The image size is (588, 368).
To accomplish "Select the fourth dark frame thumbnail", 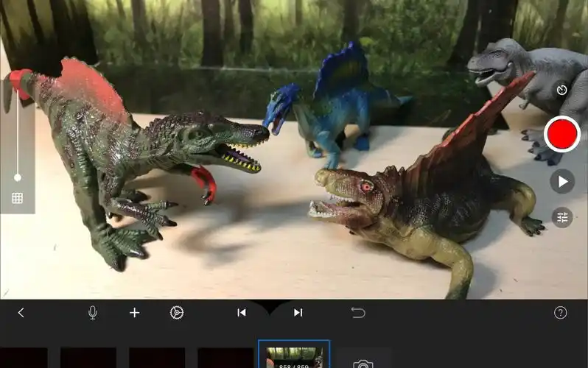I will pyautogui.click(x=225, y=358).
